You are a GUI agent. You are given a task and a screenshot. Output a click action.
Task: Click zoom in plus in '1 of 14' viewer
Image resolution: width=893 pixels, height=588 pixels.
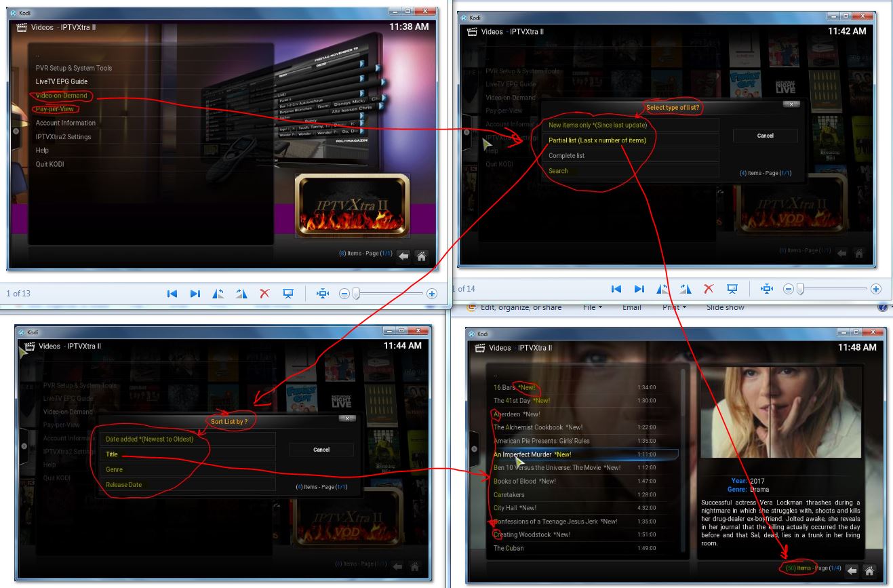click(876, 289)
